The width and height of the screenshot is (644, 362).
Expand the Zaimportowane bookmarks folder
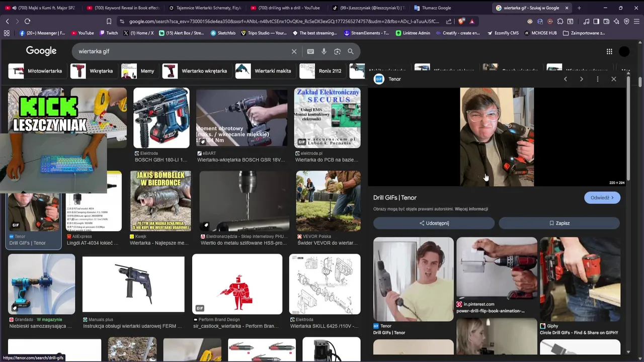(584, 33)
